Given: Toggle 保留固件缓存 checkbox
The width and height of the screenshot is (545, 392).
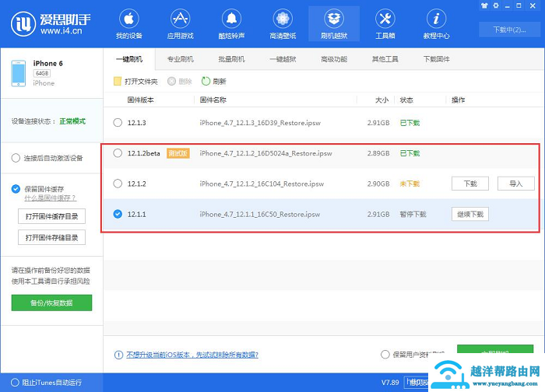Looking at the screenshot, I should 16,188.
